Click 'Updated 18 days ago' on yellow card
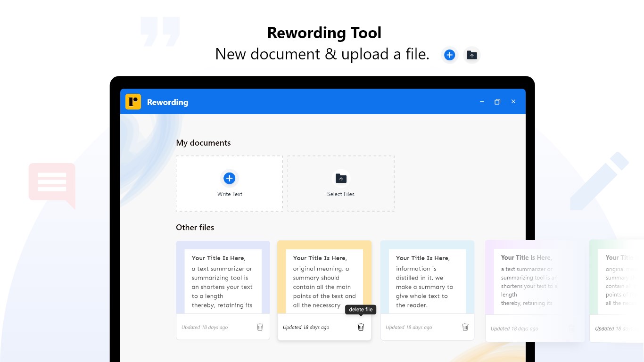 [x=306, y=327]
